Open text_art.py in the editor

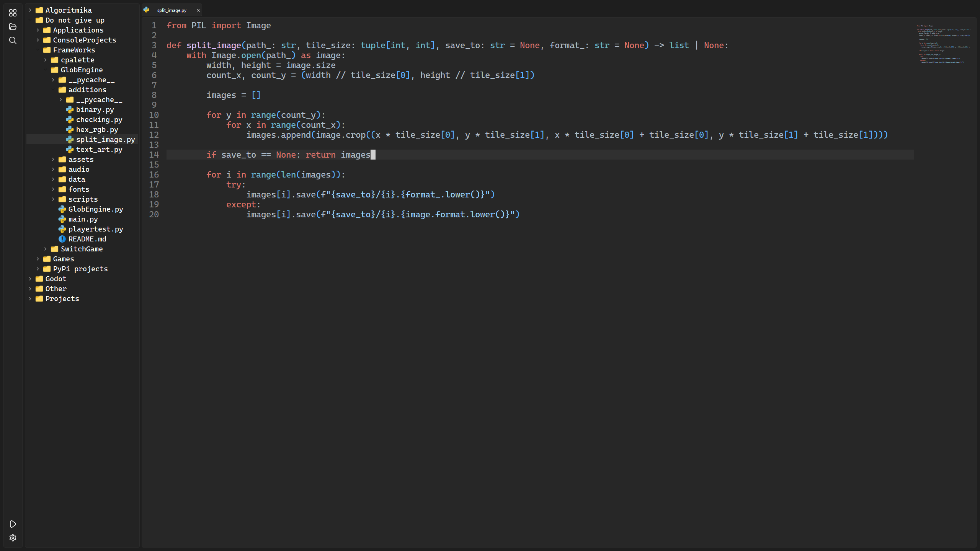99,150
